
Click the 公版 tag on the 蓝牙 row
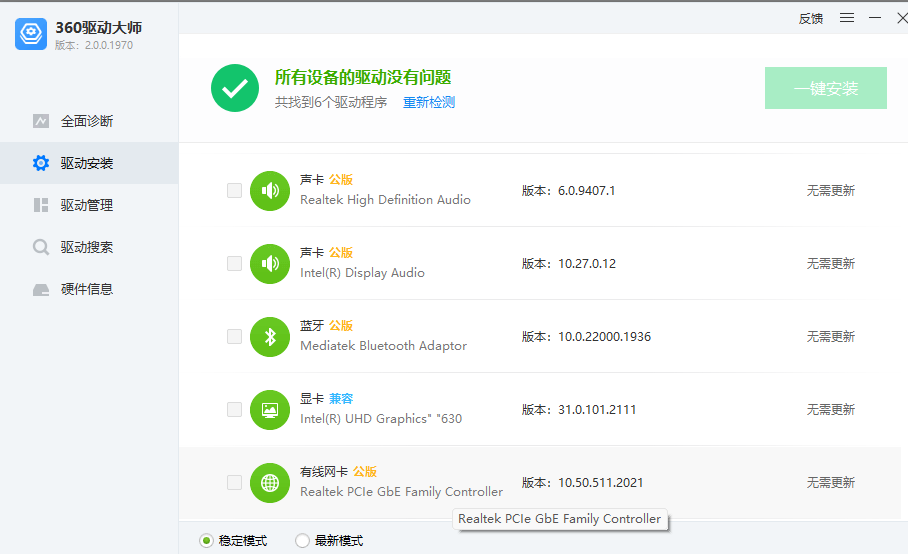point(341,325)
